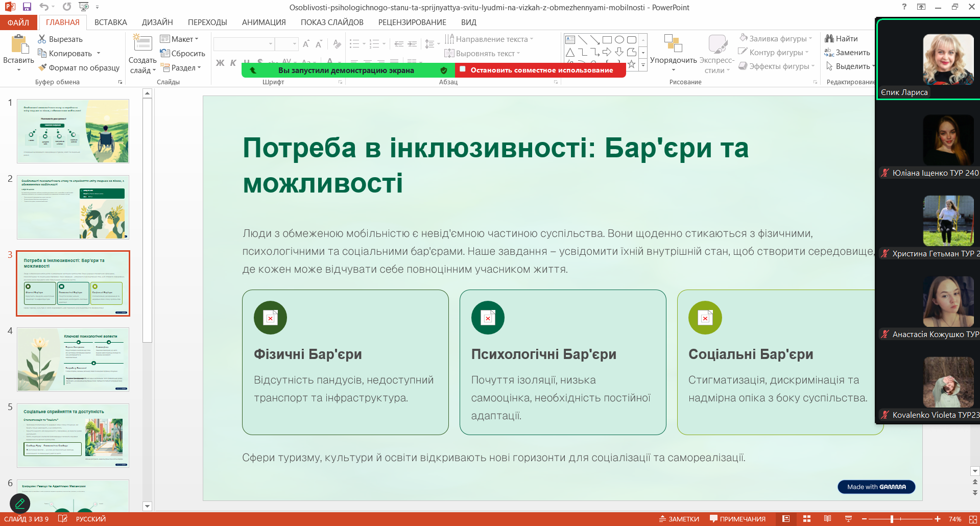Switch to the ДИЗАЙН tab
This screenshot has height=526, width=980.
[x=157, y=22]
